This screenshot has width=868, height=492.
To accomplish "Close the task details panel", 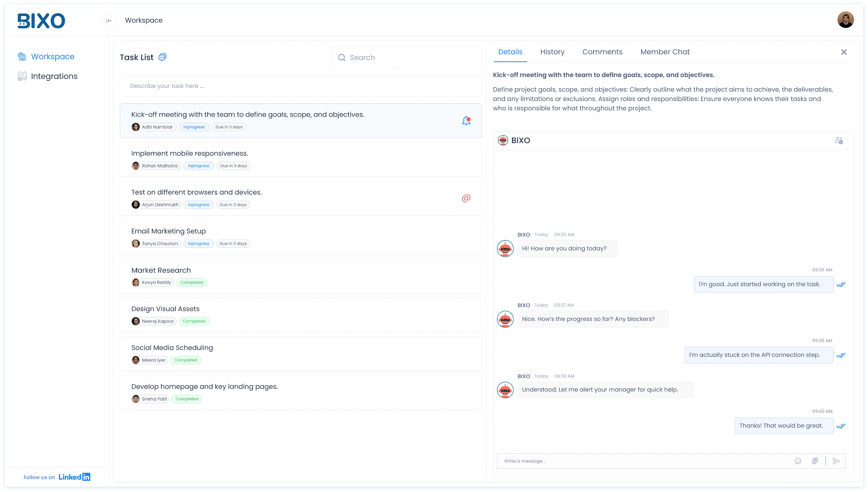I will pos(844,52).
